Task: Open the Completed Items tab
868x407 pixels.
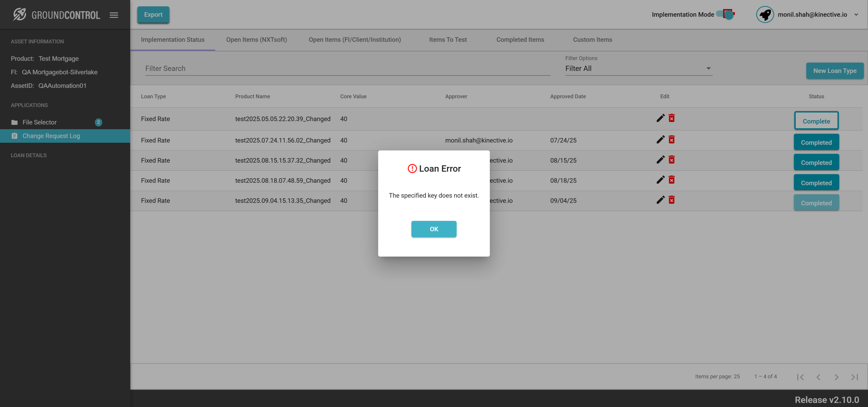Action: [520, 40]
